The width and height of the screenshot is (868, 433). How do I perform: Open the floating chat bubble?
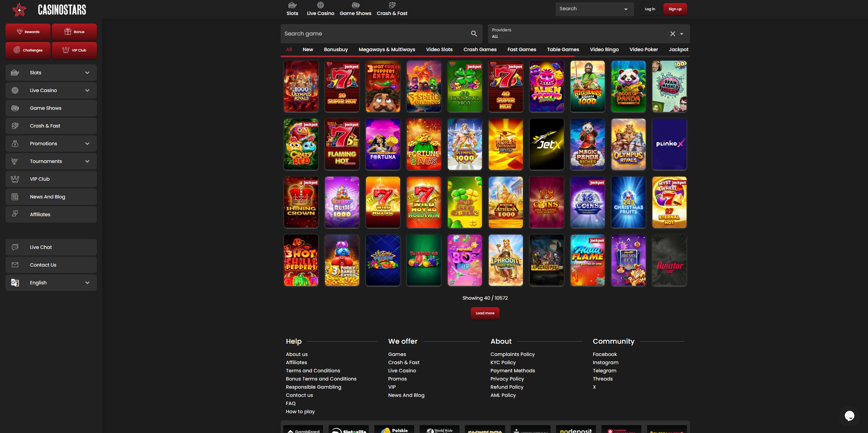(x=849, y=416)
